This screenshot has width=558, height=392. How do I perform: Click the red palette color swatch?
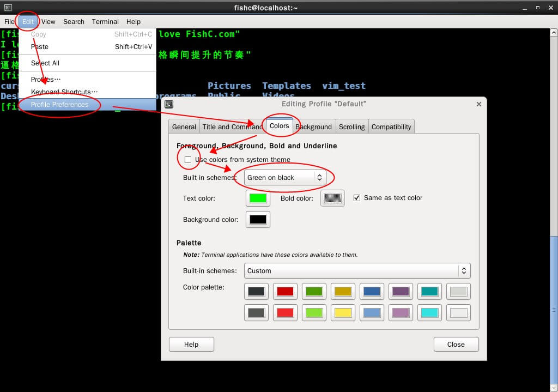click(285, 292)
